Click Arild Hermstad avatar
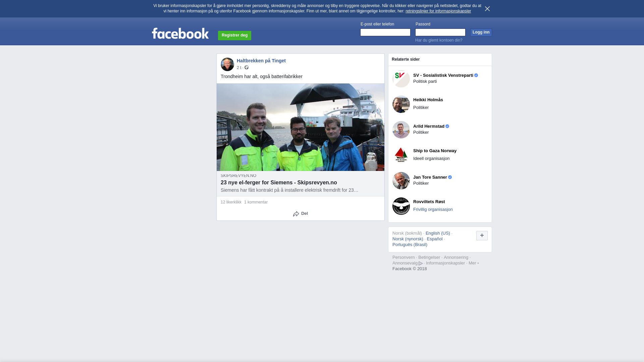Image resolution: width=644 pixels, height=362 pixels. 401,130
